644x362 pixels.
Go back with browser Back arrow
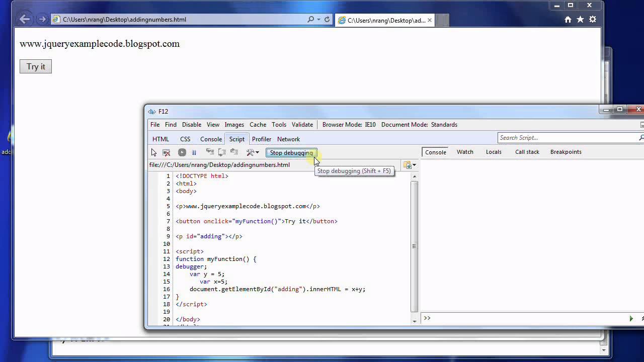(25, 20)
